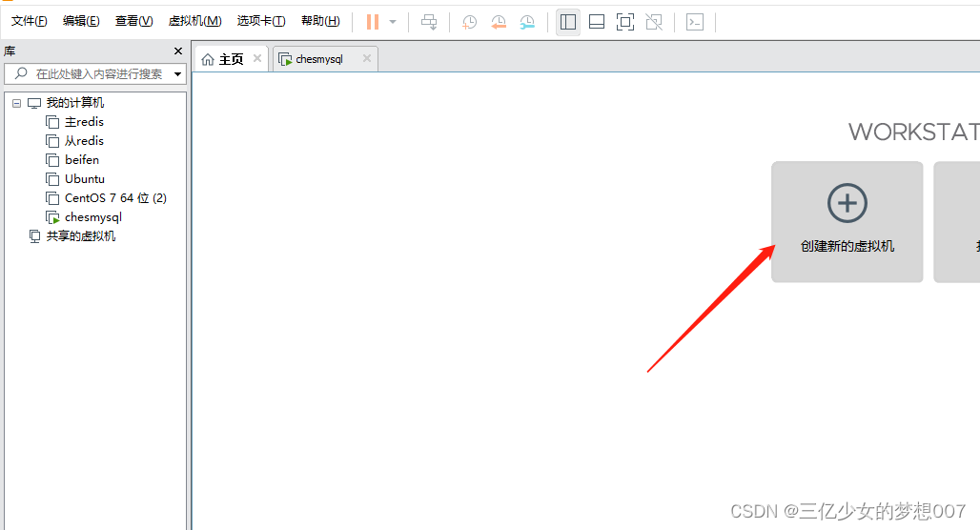The image size is (980, 530).
Task: Open the library search filter dropdown
Action: click(x=178, y=74)
